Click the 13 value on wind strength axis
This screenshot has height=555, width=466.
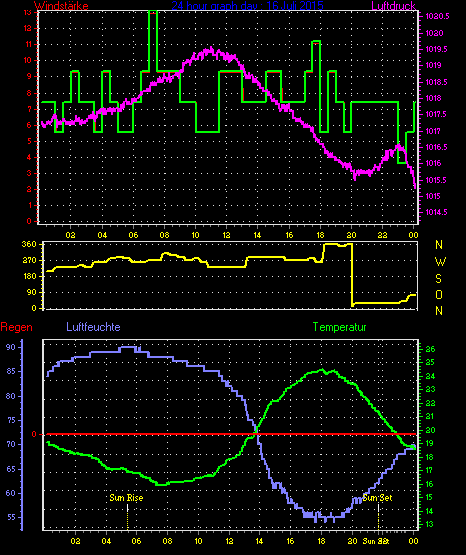click(x=27, y=12)
